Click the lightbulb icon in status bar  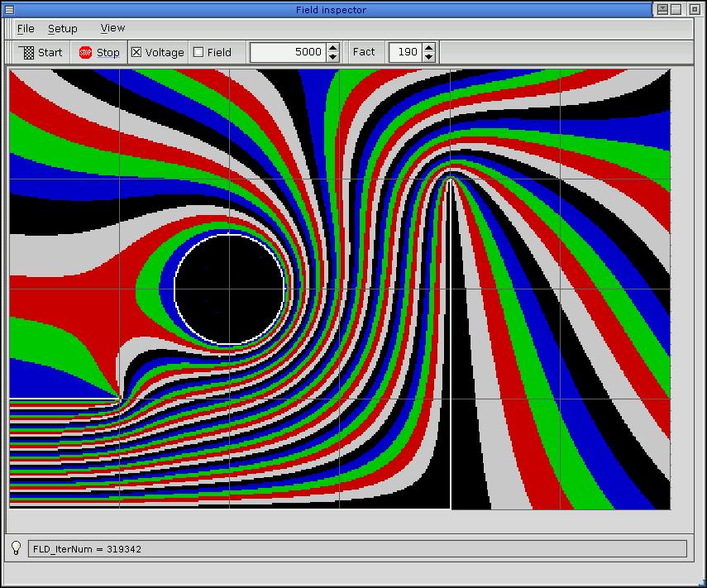point(16,548)
